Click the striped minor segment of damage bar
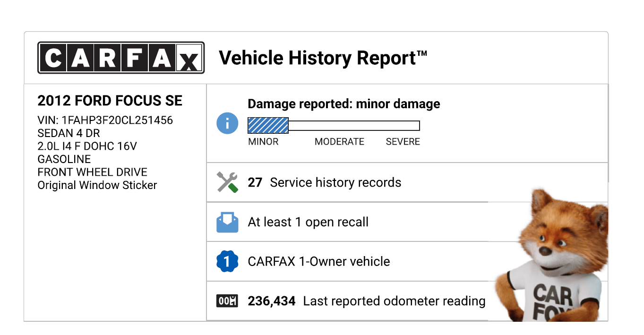Viewport: 644px width, 335px height. point(268,126)
